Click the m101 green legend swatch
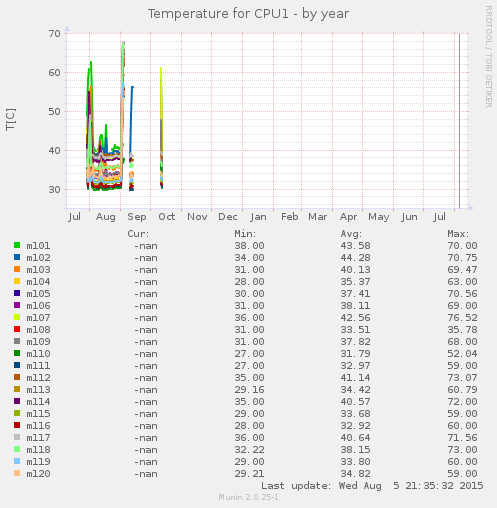This screenshot has width=497, height=508. tap(17, 245)
